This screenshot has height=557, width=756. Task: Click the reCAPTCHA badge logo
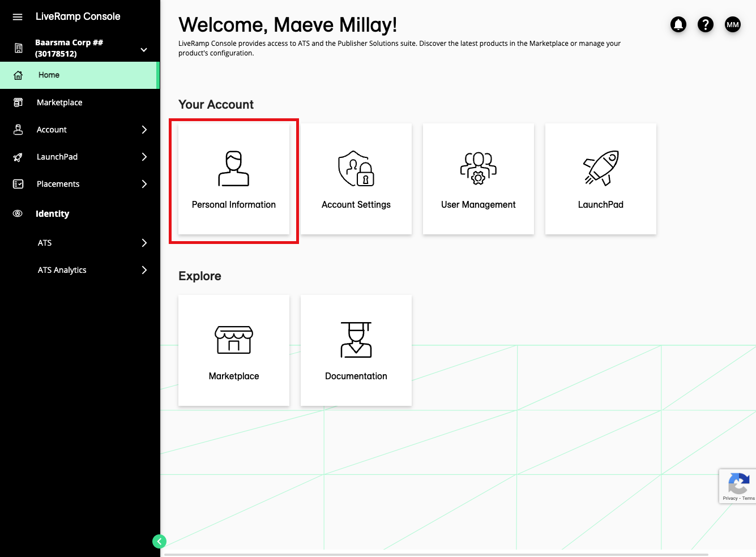tap(738, 483)
